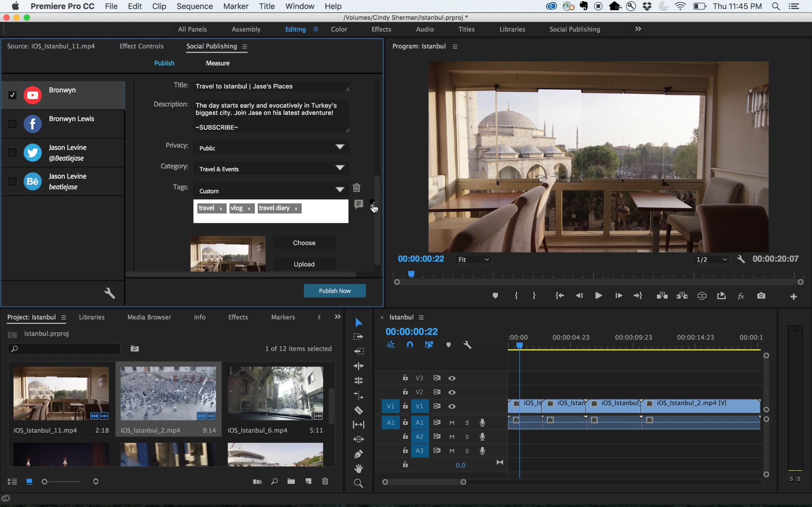Switch to Effect Controls tab

[141, 46]
